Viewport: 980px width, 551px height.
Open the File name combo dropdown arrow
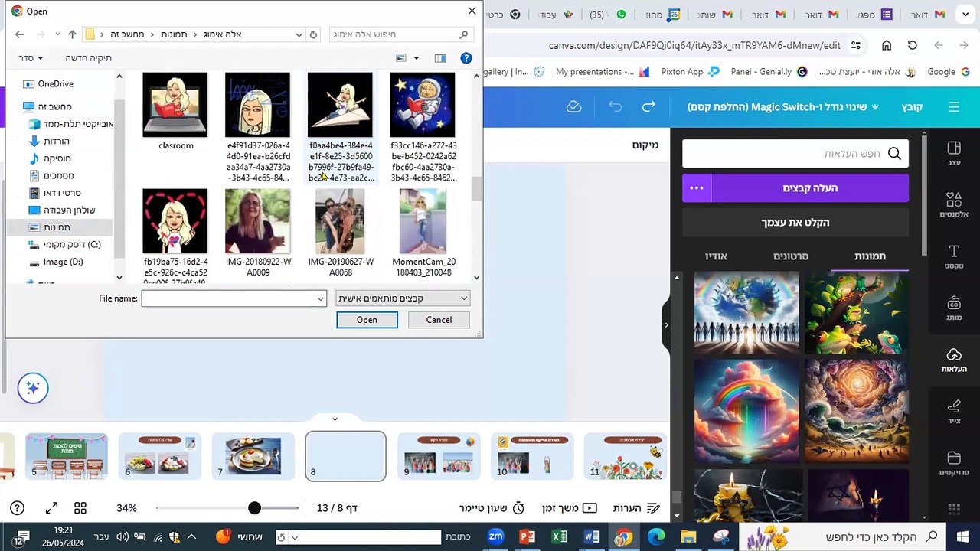click(x=321, y=298)
